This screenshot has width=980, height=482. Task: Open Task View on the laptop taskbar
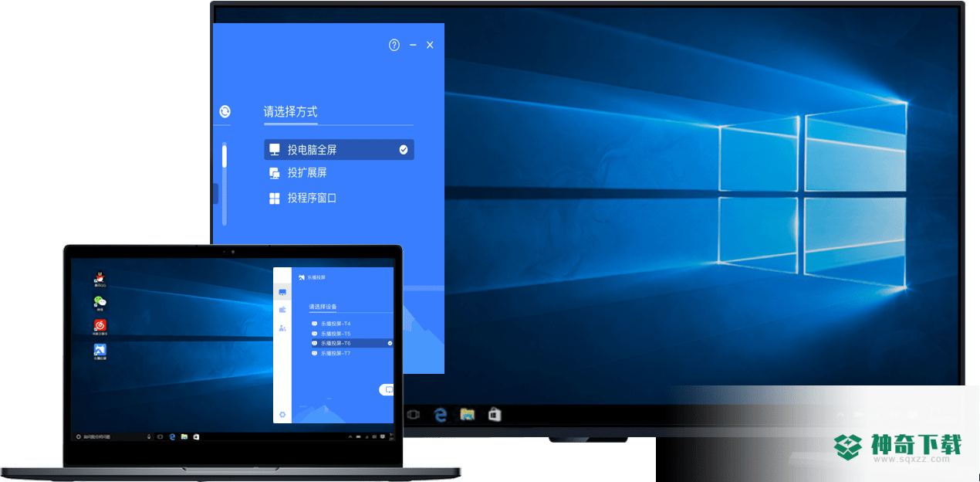coord(160,436)
